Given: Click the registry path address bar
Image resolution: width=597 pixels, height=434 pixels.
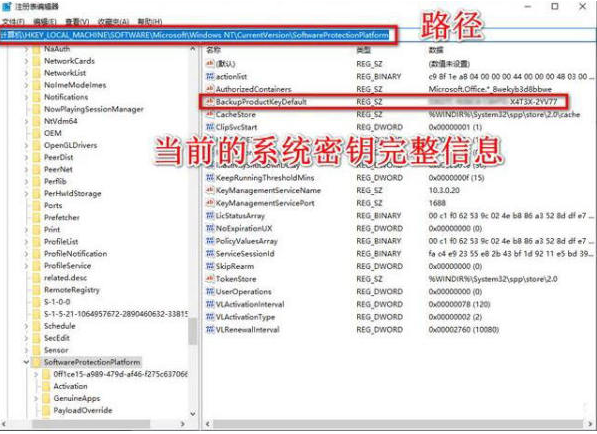Looking at the screenshot, I should 298,35.
